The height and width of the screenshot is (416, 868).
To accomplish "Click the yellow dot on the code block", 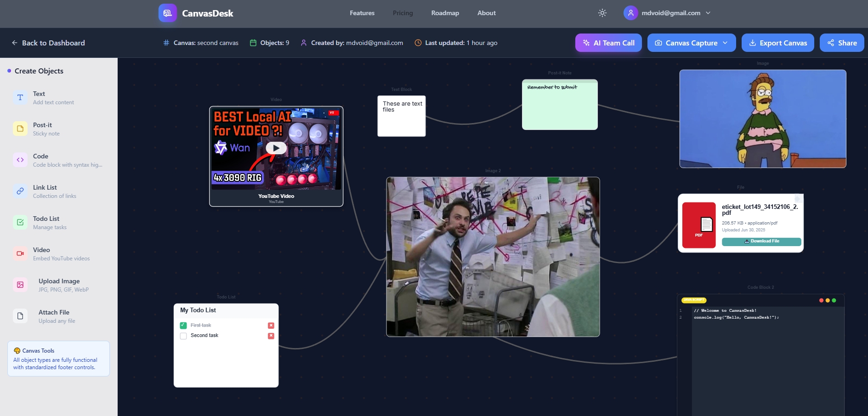I will [x=828, y=300].
